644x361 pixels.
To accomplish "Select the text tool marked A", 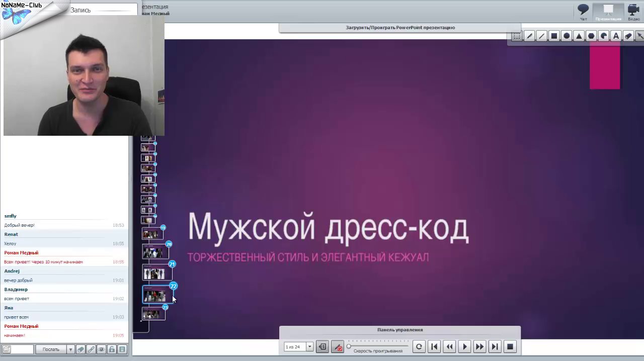I will click(616, 36).
